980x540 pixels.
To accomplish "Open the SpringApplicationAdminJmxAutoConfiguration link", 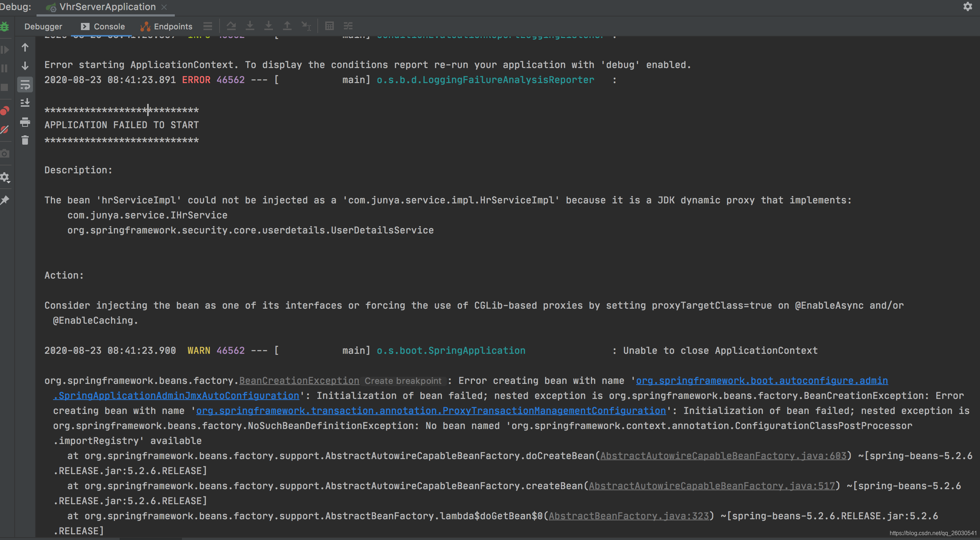I will point(176,395).
